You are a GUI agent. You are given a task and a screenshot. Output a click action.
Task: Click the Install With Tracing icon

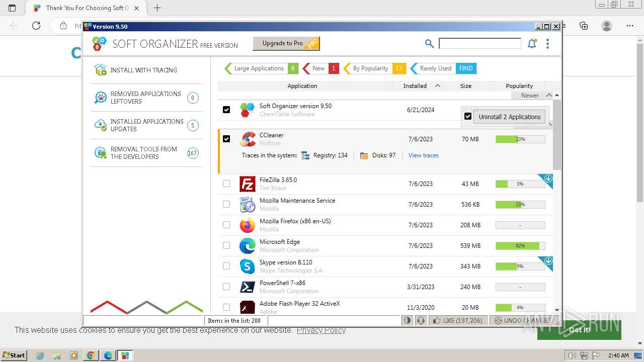[101, 70]
